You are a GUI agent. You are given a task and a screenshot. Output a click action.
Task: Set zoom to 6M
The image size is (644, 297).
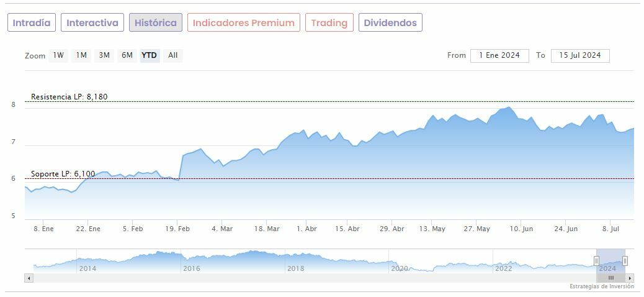tap(127, 55)
